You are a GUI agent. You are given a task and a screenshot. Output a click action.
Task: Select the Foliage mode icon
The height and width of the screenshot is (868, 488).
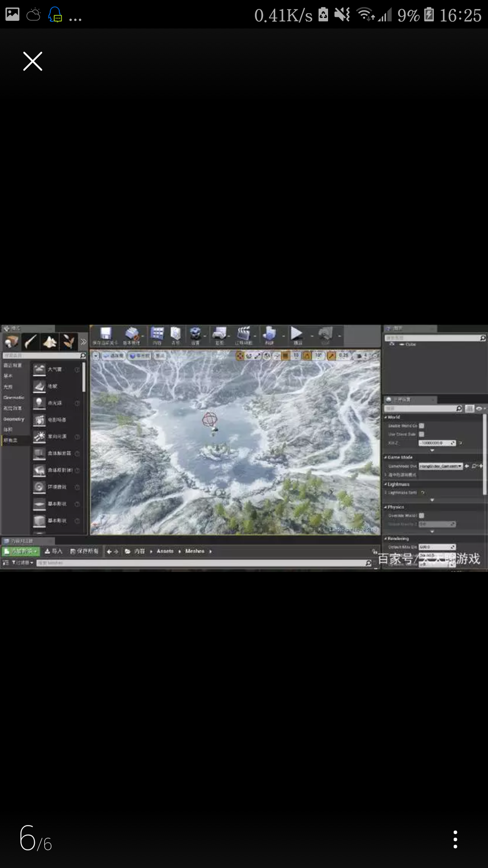pos(69,342)
